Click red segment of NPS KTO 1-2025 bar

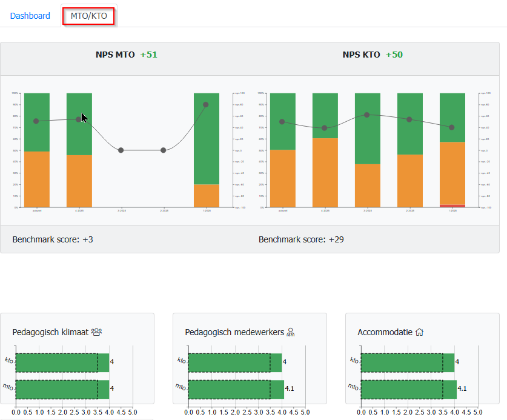pyautogui.click(x=452, y=206)
